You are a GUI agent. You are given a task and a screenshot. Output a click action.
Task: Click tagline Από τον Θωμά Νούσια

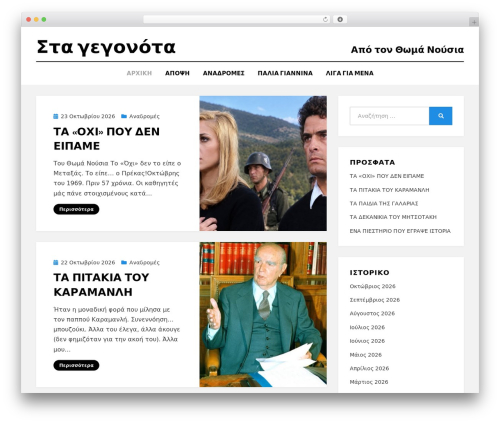tap(407, 50)
